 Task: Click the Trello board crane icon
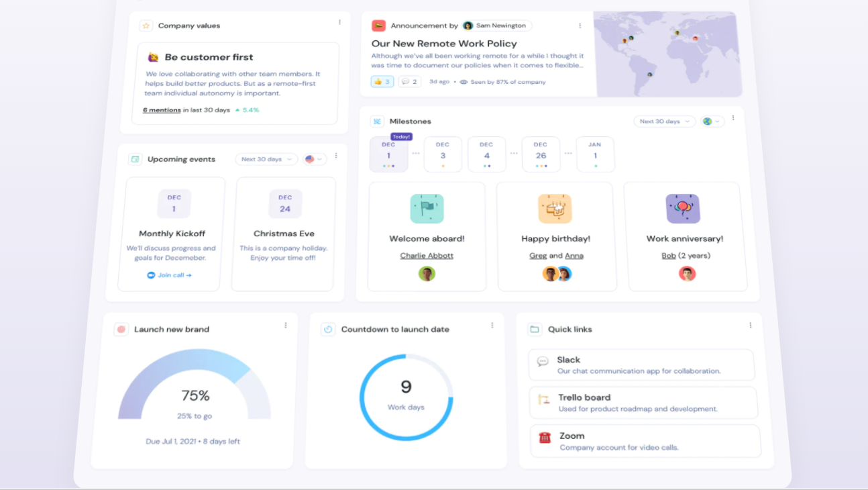click(x=543, y=399)
